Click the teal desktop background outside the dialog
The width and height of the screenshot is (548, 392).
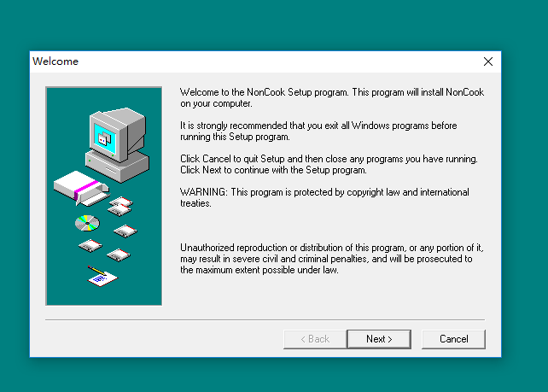coord(521,214)
